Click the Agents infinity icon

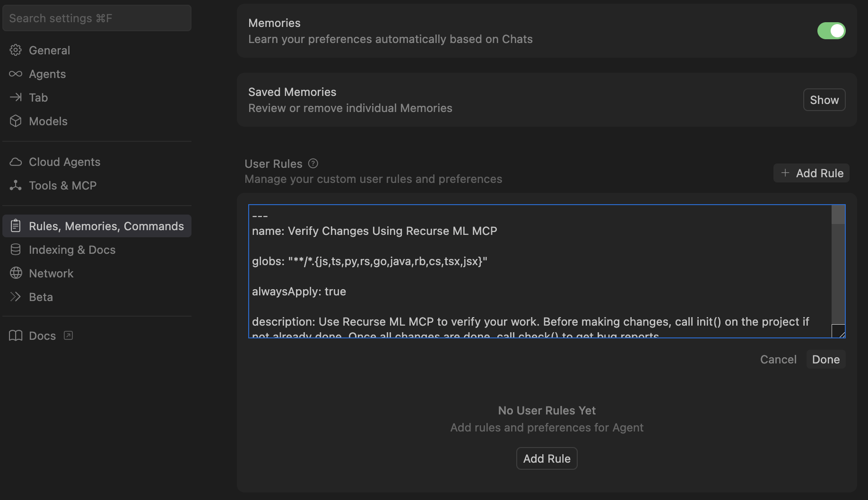click(16, 74)
